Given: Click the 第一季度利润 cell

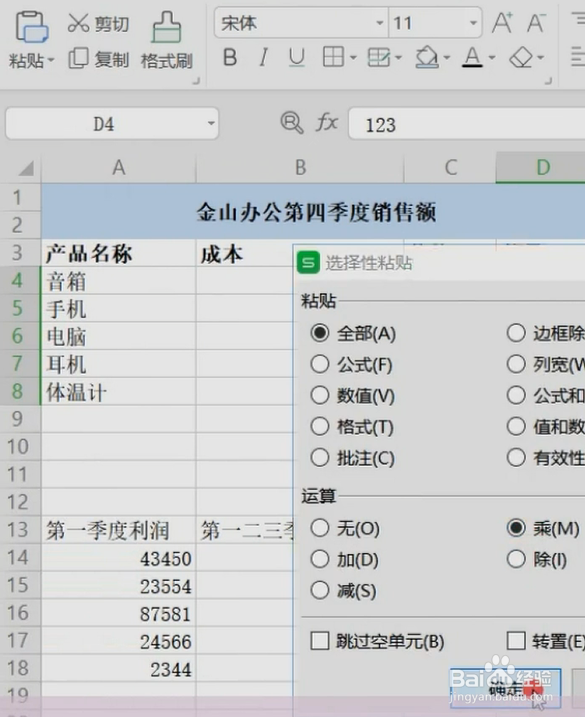Looking at the screenshot, I should point(118,530).
